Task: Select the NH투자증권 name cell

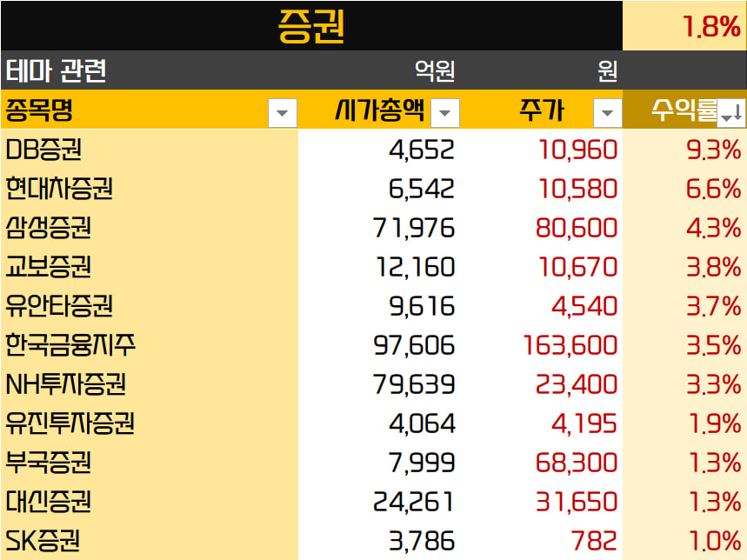Action: pyautogui.click(x=150, y=383)
